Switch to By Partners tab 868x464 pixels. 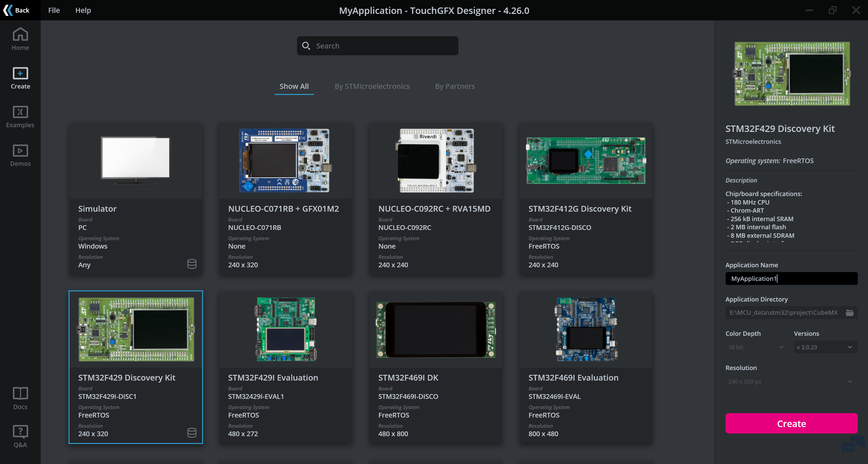(x=455, y=86)
